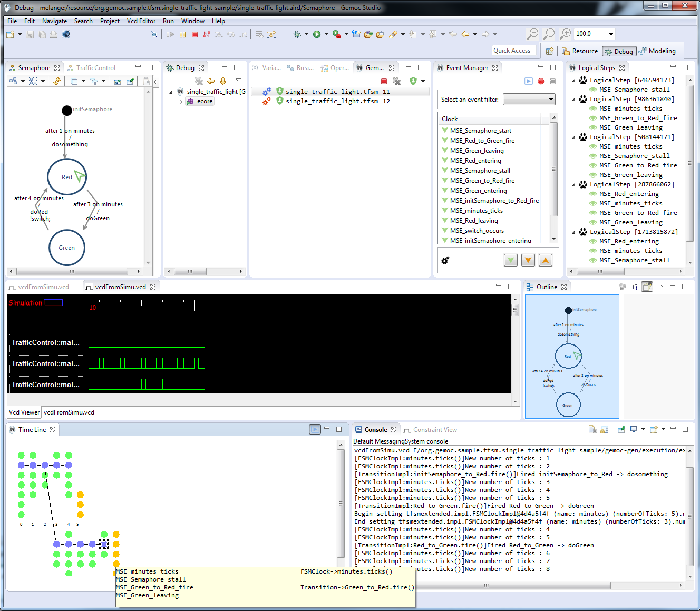
Task: Click the Run launch icon in the toolbar
Action: (x=317, y=34)
